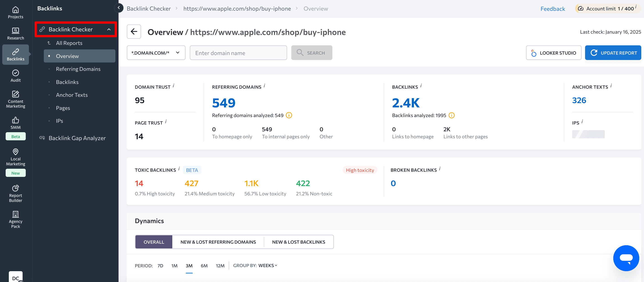
Task: Open the 326 anchor texts number
Action: point(579,100)
